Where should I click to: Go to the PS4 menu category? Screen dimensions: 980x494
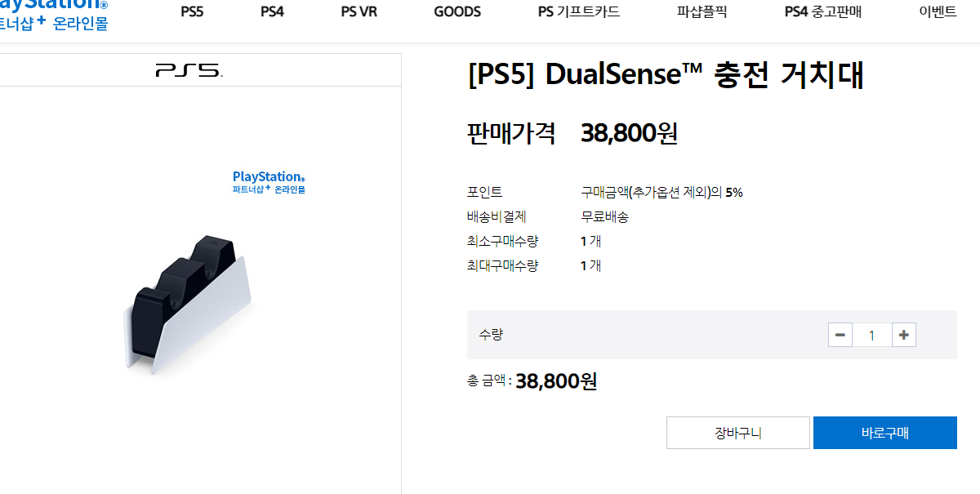(272, 12)
